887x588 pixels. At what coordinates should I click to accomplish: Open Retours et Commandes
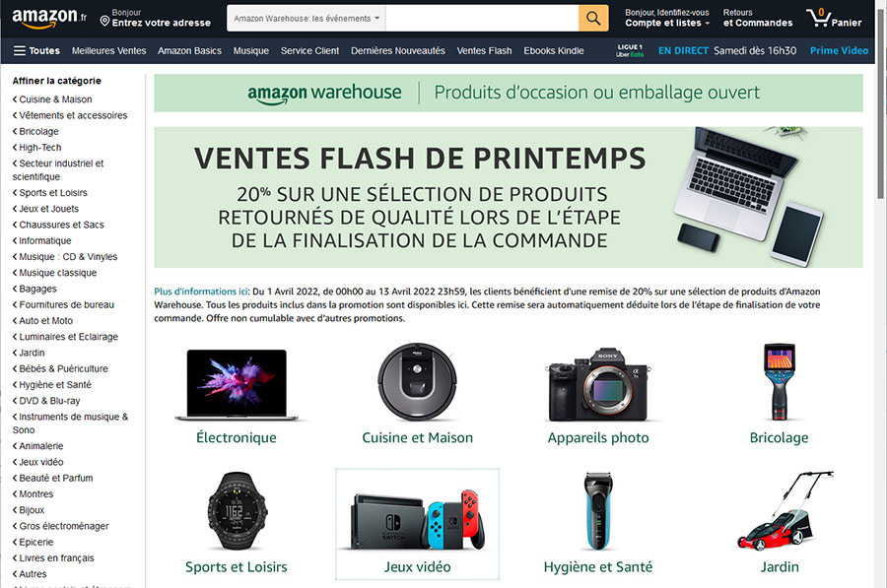758,18
